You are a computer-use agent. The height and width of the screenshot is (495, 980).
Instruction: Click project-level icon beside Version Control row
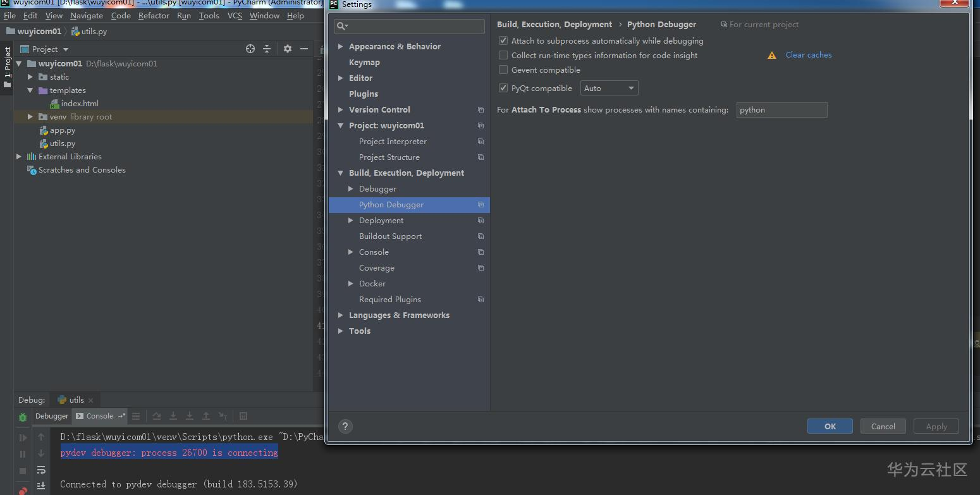(481, 110)
